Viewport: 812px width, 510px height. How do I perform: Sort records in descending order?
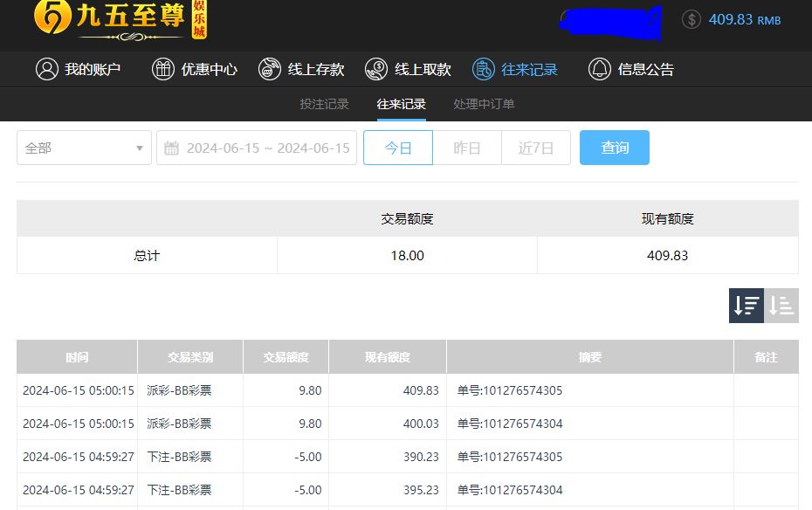pyautogui.click(x=747, y=306)
